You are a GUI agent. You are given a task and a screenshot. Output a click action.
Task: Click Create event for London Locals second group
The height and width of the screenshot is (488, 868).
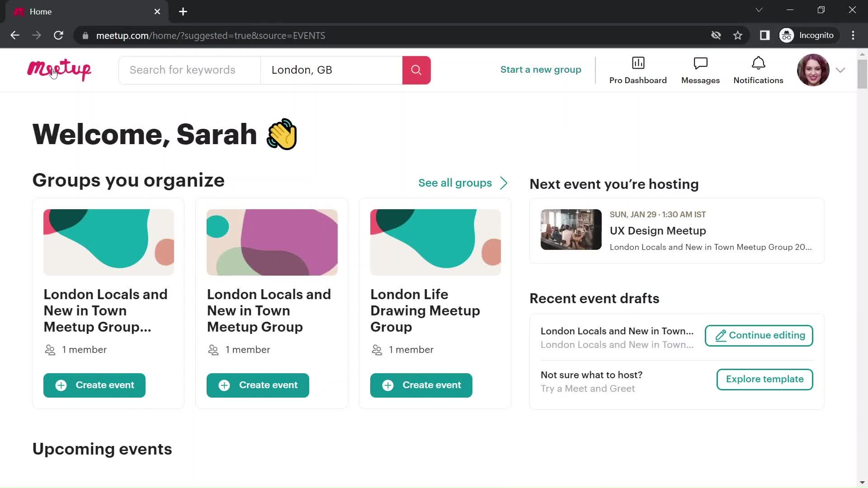coord(258,385)
